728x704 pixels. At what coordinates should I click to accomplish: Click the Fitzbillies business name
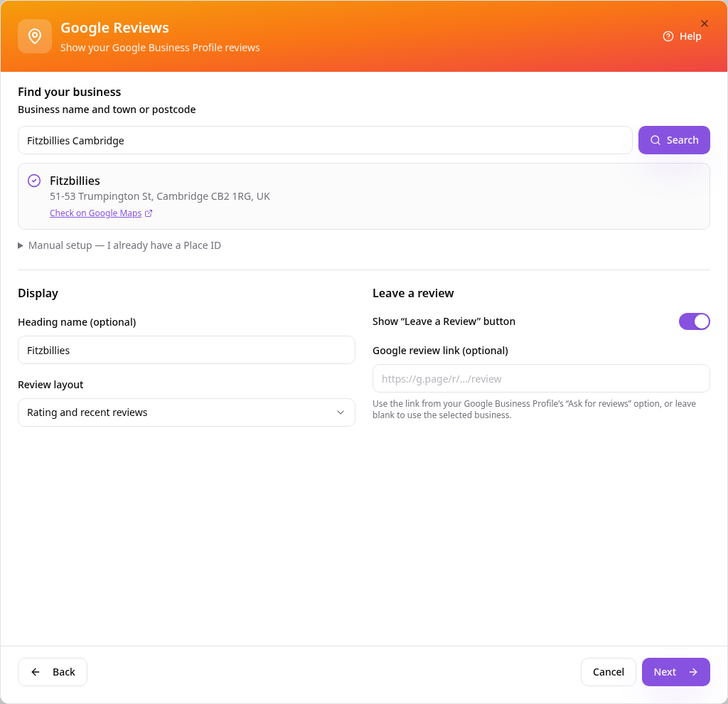(x=75, y=181)
